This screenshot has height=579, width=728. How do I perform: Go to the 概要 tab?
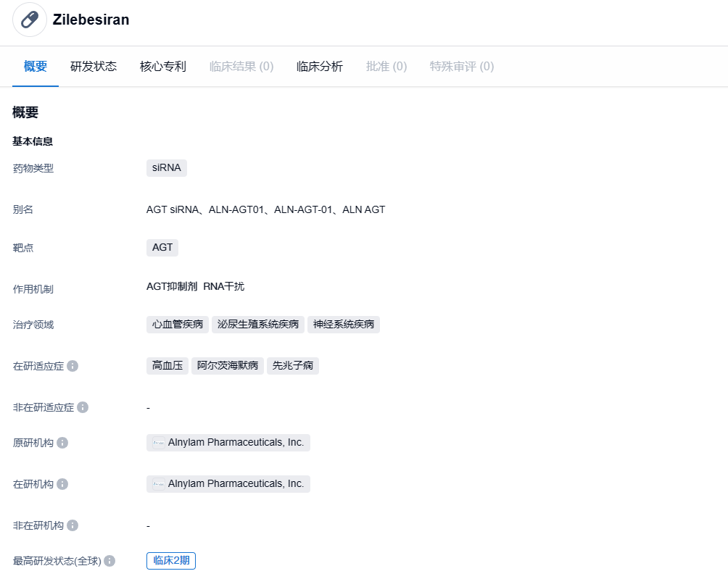pos(36,67)
